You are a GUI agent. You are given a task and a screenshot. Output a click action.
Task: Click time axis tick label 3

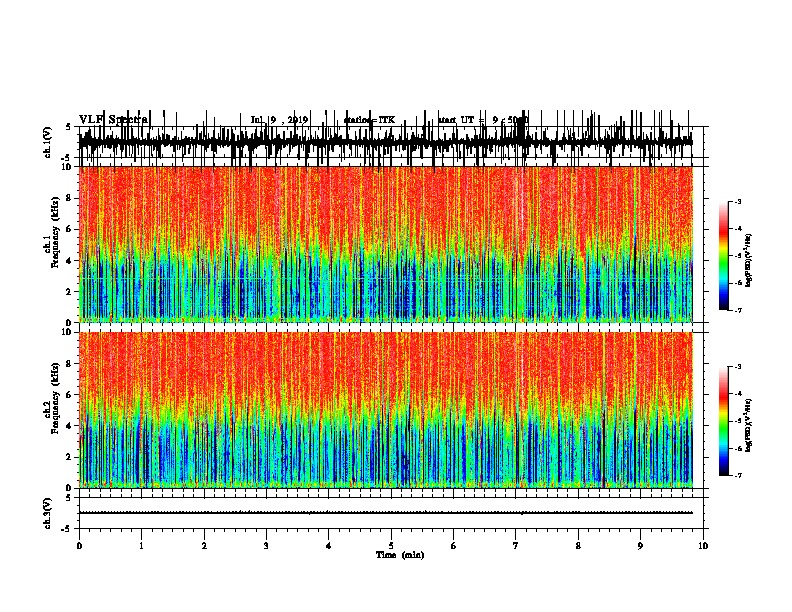(x=266, y=546)
